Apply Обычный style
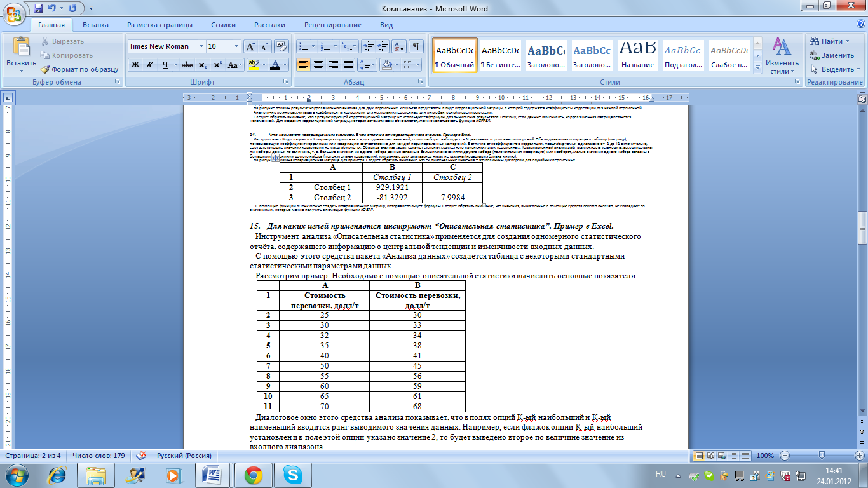Viewport: 868px width, 488px height. tap(454, 55)
